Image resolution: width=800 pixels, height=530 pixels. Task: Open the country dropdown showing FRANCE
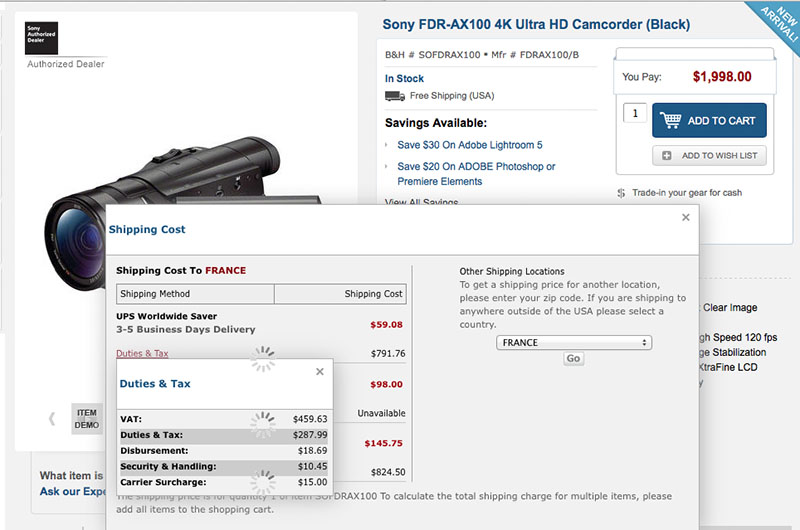(x=574, y=342)
